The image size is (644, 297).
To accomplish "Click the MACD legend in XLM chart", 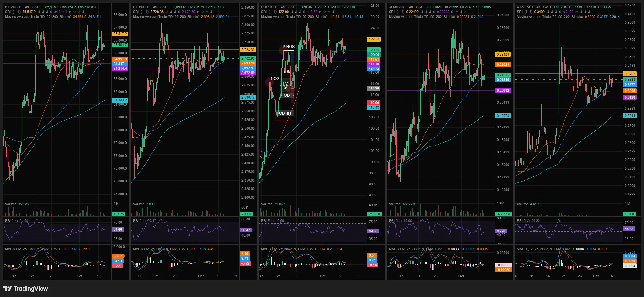I will (416, 249).
